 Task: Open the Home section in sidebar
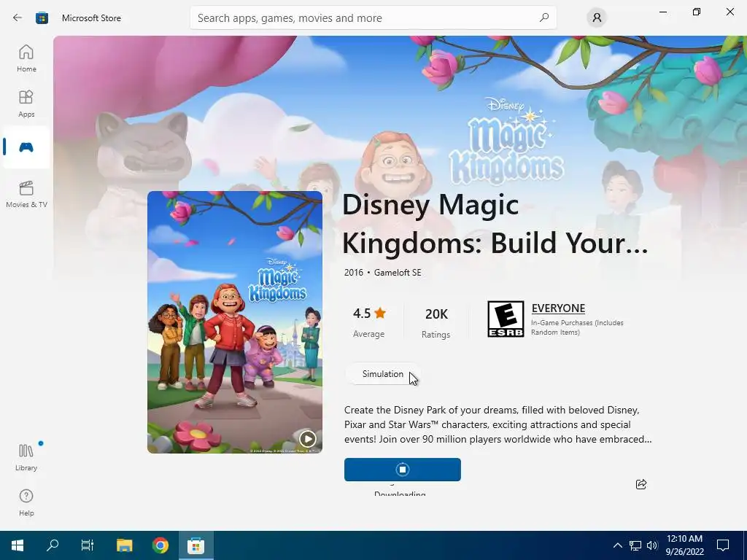pos(26,58)
